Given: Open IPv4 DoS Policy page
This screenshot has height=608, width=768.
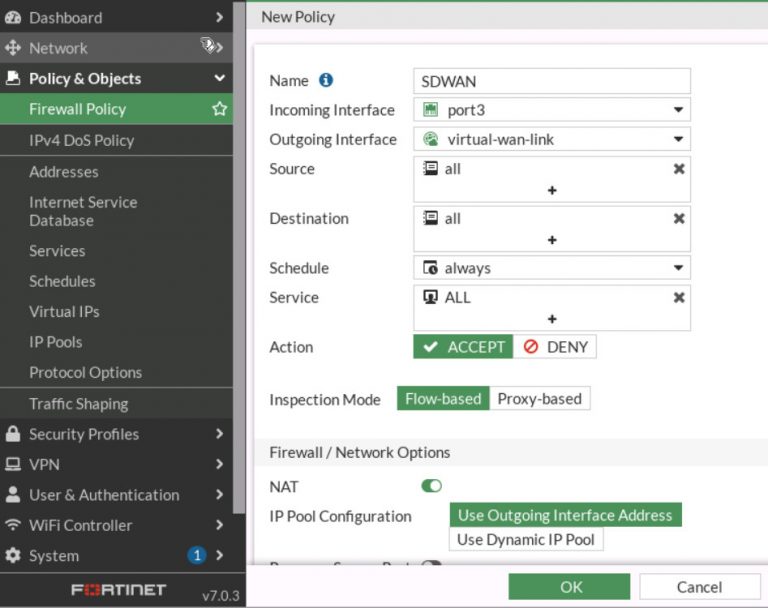Looking at the screenshot, I should tap(81, 140).
